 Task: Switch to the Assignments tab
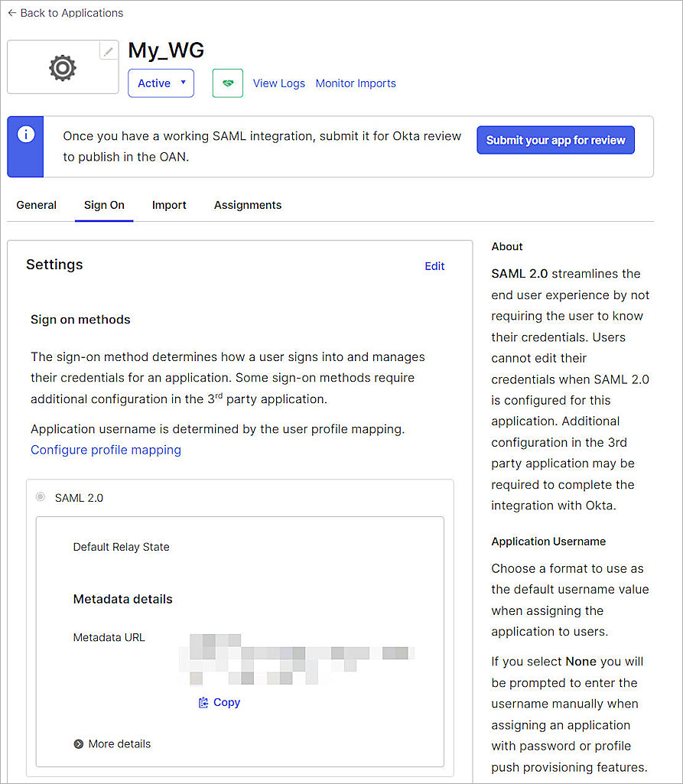[x=247, y=205]
